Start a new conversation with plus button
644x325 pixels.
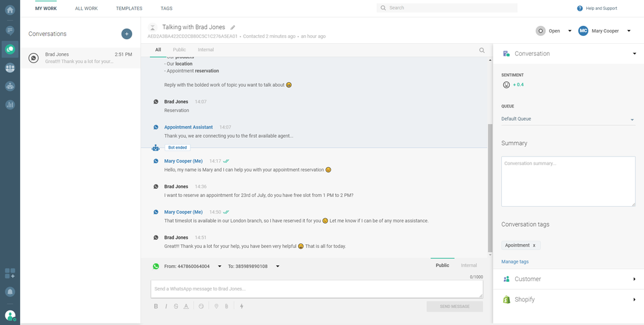click(x=127, y=34)
